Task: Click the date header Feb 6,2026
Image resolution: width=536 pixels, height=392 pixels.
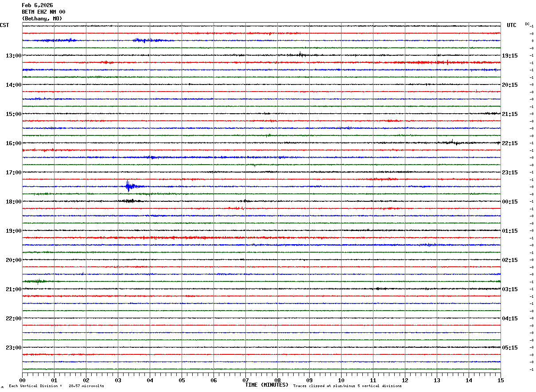Action: pos(37,5)
